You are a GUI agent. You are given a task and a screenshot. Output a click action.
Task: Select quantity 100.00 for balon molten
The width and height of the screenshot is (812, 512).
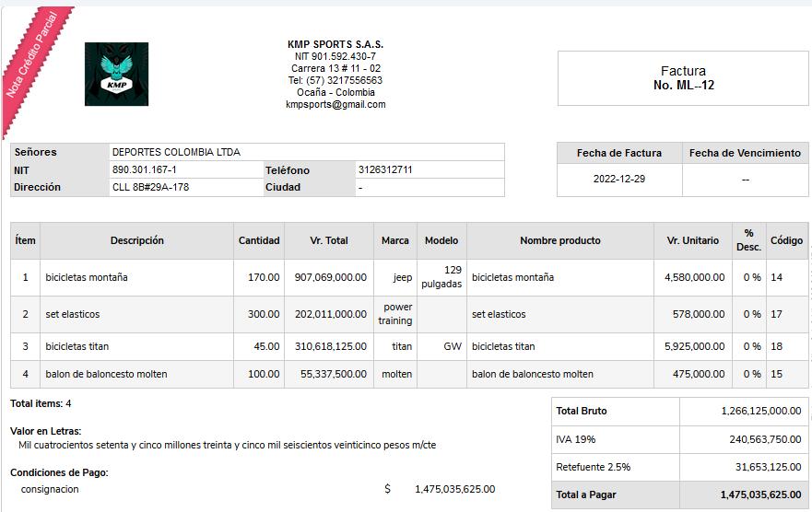click(264, 374)
